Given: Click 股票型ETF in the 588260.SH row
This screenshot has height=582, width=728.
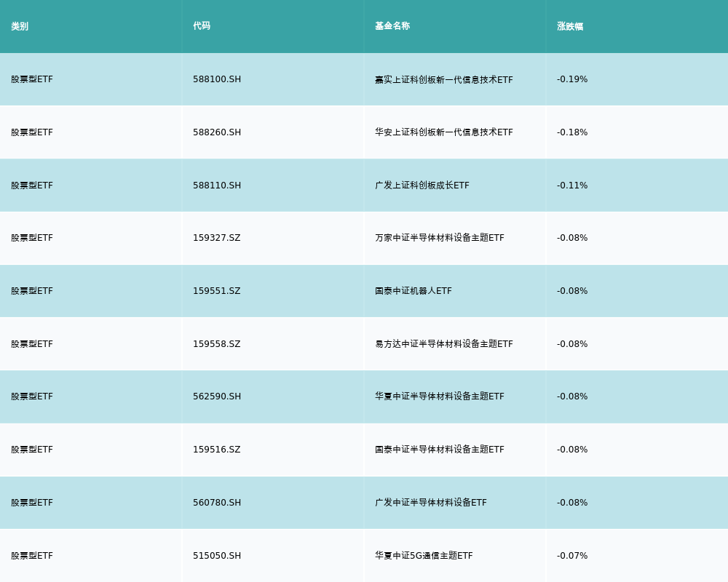Looking at the screenshot, I should (x=32, y=132).
